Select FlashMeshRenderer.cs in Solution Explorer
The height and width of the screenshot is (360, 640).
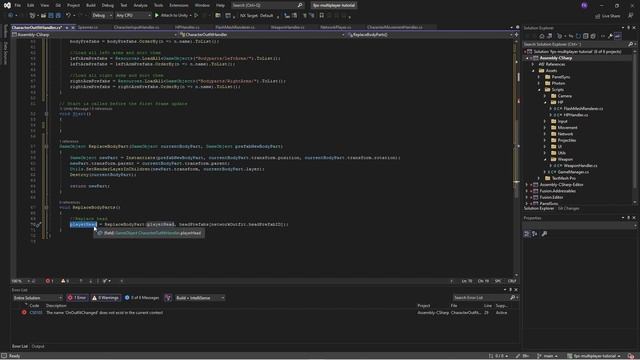point(583,109)
